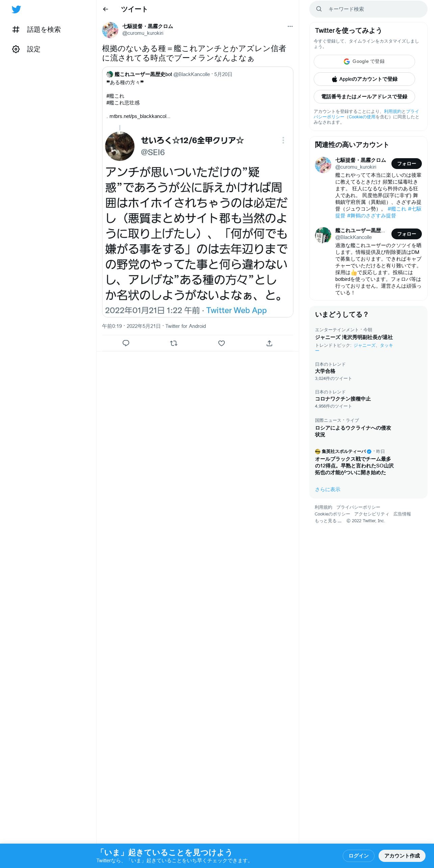Expand footer with もっと見る link
Image resolution: width=434 pixels, height=868 pixels.
pyautogui.click(x=328, y=521)
